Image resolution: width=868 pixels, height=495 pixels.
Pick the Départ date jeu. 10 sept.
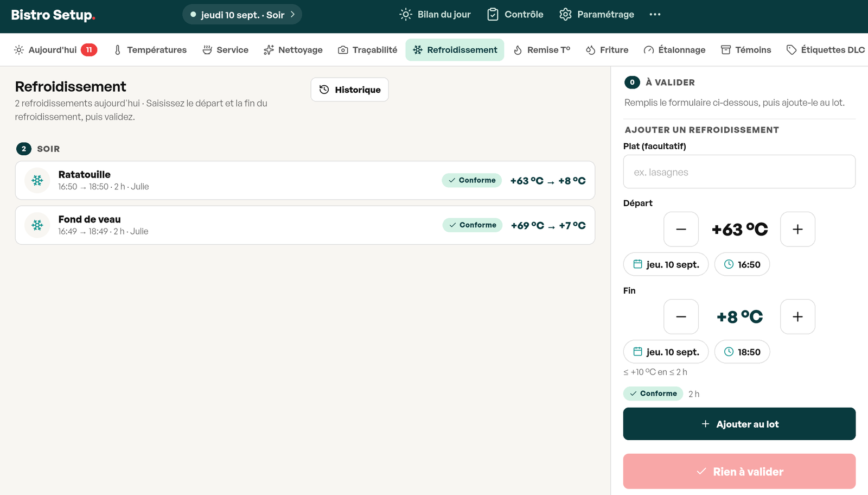point(666,264)
